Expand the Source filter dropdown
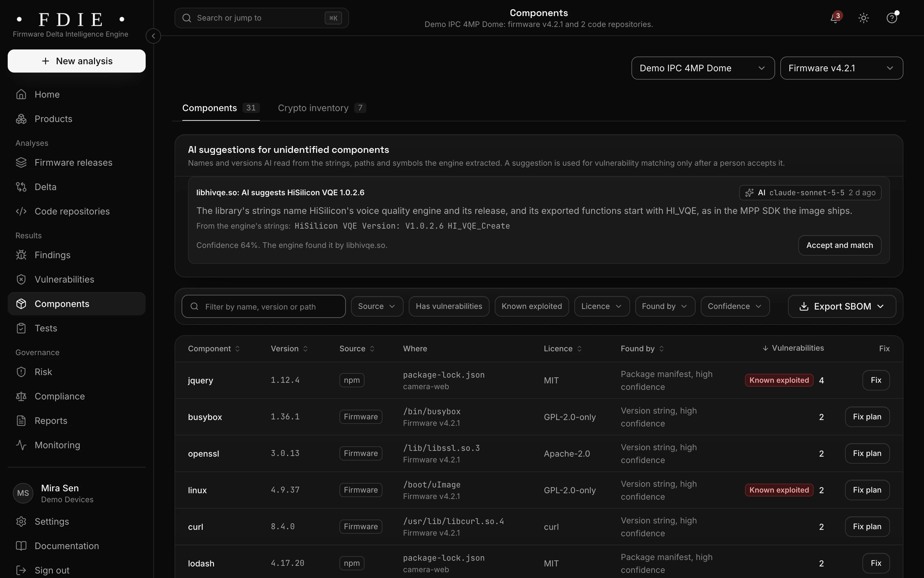 click(x=377, y=306)
